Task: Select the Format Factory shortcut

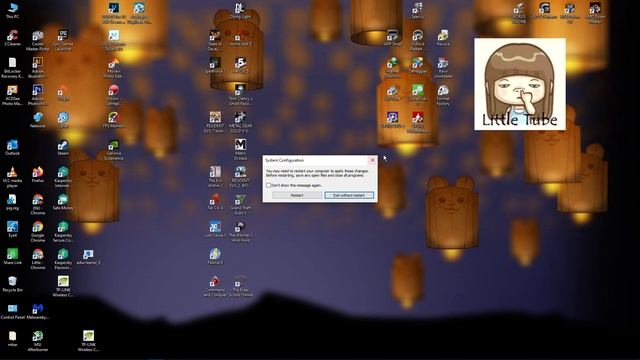Action: 443,95
